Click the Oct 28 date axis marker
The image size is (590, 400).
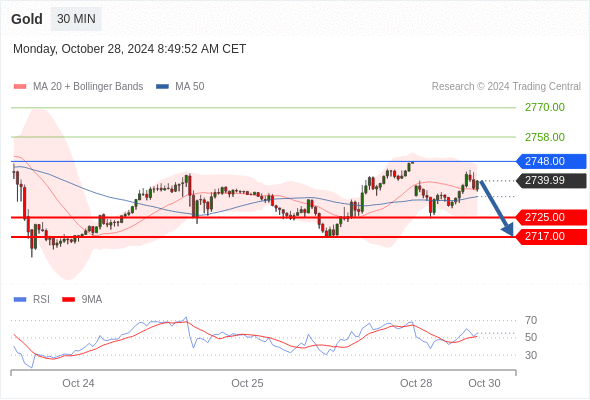point(416,383)
